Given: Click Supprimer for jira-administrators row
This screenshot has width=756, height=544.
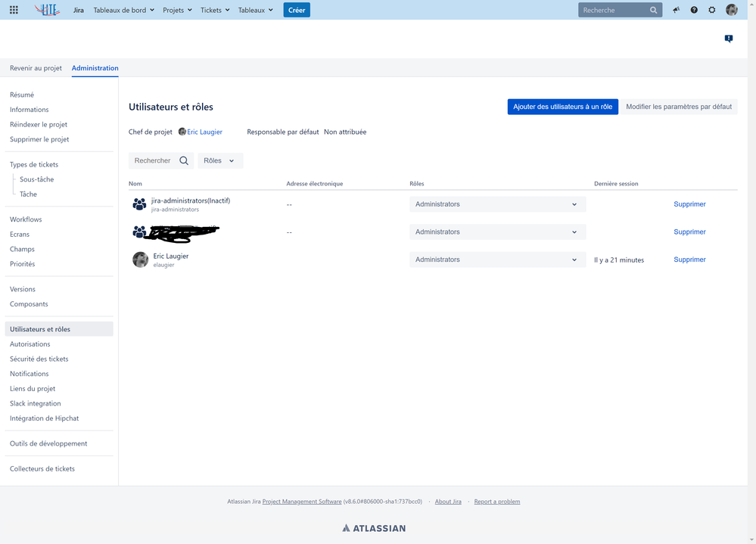Looking at the screenshot, I should pyautogui.click(x=689, y=204).
